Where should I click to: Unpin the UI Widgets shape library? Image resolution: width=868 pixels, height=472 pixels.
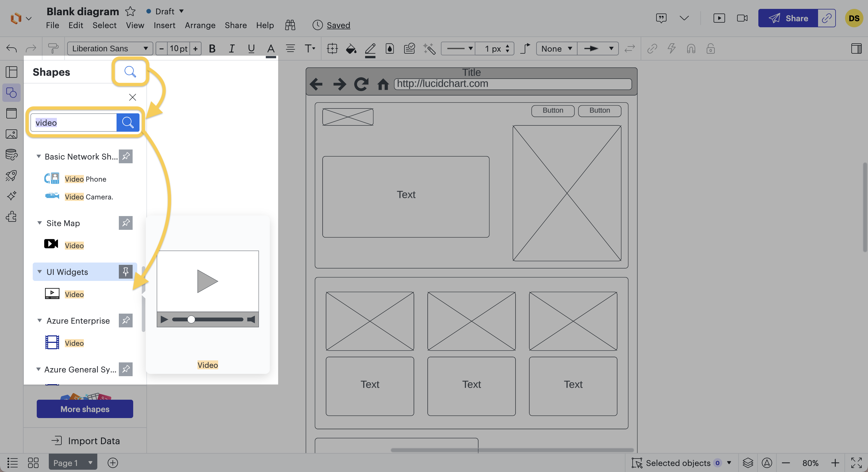[x=126, y=271]
